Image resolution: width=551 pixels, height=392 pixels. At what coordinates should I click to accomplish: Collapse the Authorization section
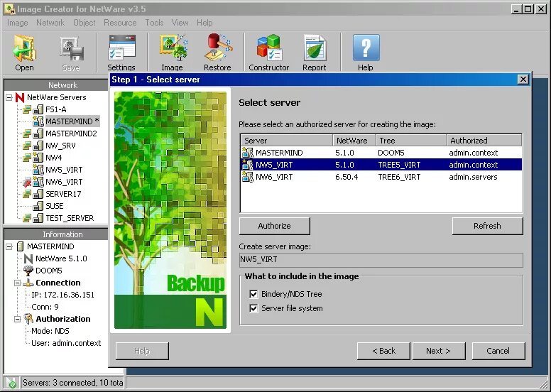point(17,320)
